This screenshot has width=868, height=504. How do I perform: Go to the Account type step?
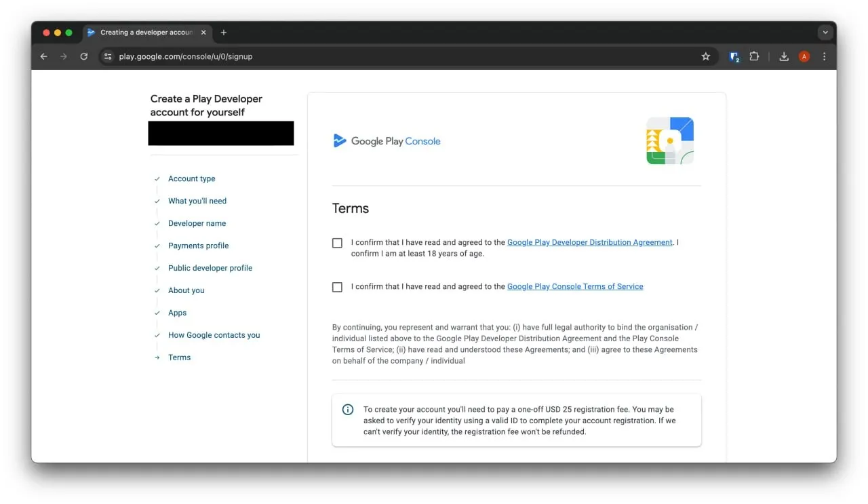pos(192,179)
